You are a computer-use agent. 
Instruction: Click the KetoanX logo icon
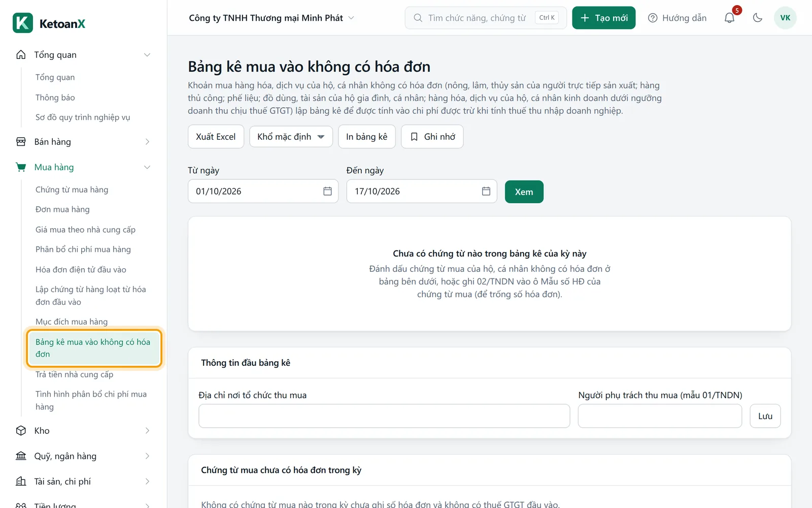click(x=23, y=23)
